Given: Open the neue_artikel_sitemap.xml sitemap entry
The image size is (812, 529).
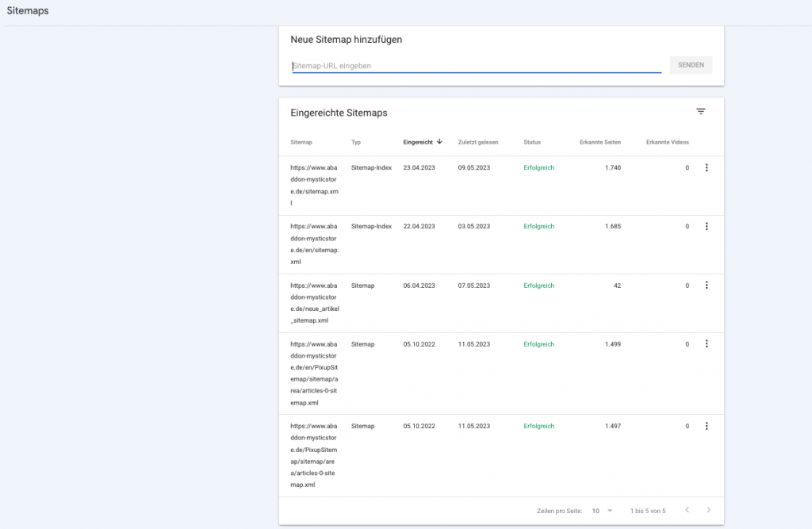Looking at the screenshot, I should coord(315,302).
